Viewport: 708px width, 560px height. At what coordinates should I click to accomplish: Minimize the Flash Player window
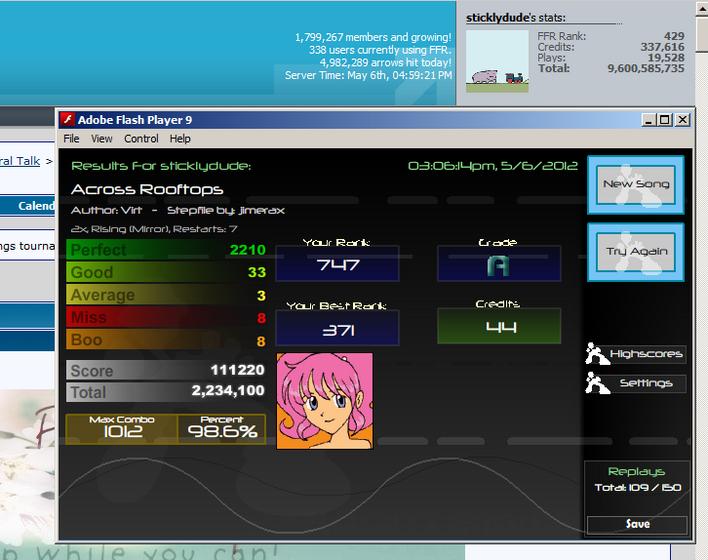coord(649,120)
